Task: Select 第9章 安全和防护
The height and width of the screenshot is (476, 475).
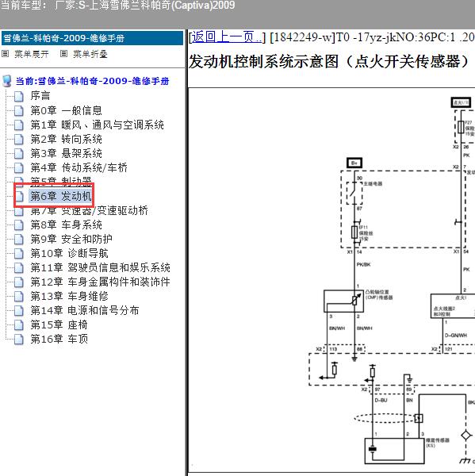Action: (x=71, y=239)
